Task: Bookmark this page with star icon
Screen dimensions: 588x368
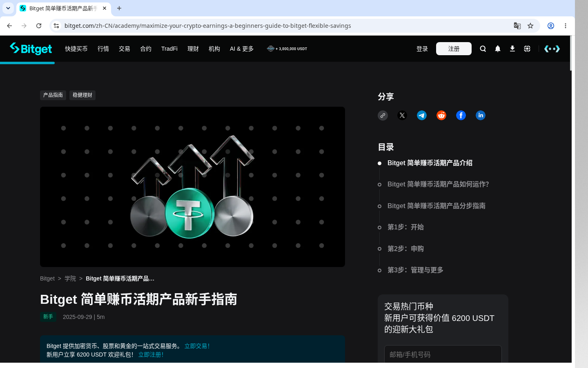Action: 530,26
